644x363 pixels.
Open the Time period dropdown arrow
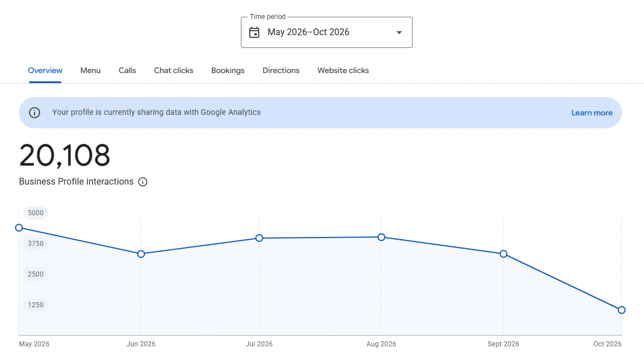399,32
